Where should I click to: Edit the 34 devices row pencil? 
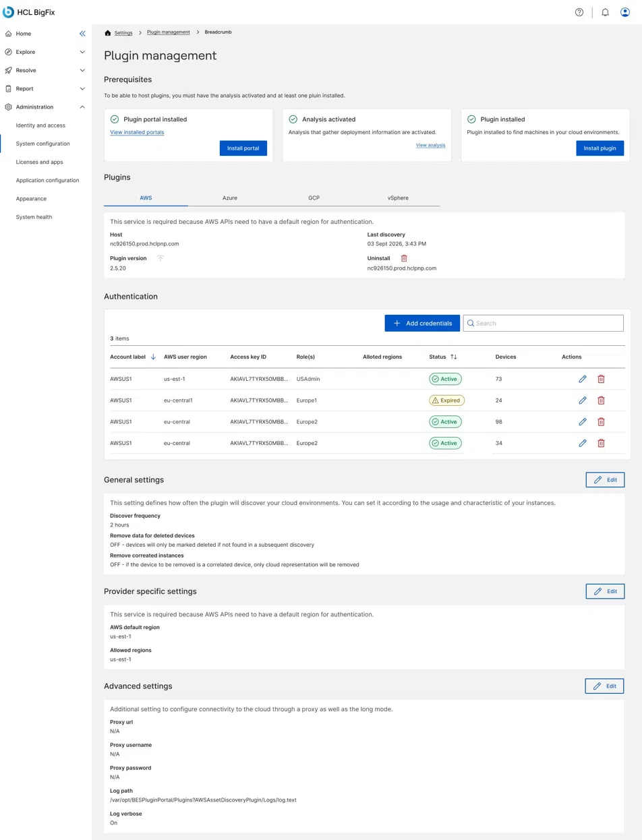click(583, 443)
